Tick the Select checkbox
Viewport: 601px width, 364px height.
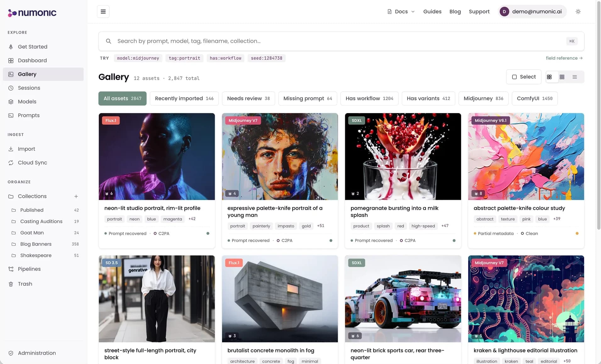[515, 77]
